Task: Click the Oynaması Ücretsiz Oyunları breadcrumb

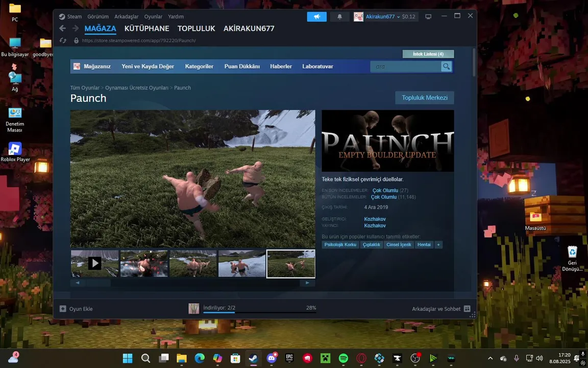Action: (x=136, y=88)
